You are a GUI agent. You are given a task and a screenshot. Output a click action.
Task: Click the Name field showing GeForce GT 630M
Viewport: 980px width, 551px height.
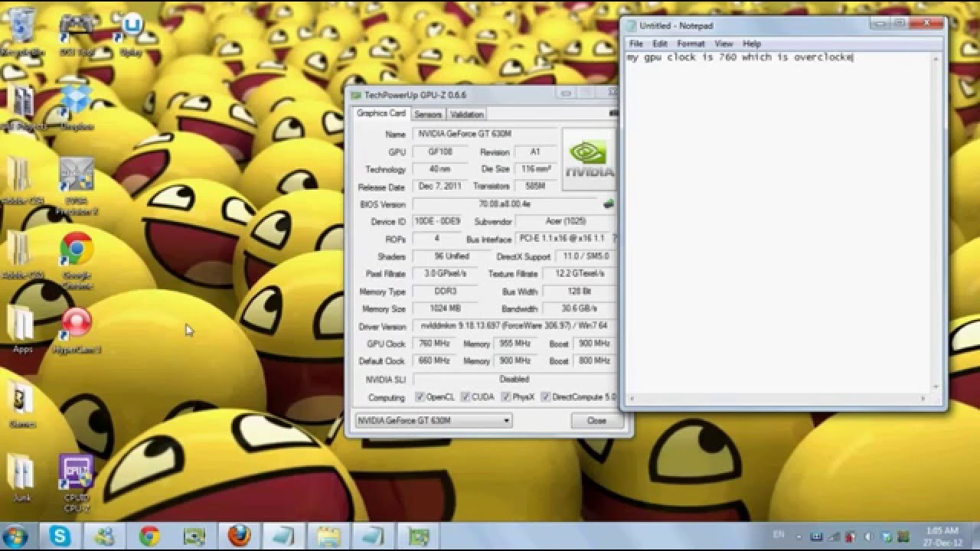point(484,134)
